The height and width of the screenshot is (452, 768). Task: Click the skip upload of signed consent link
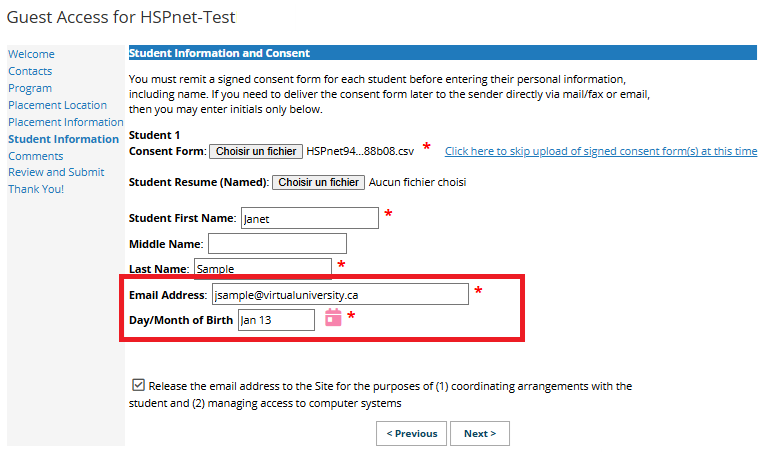[601, 151]
